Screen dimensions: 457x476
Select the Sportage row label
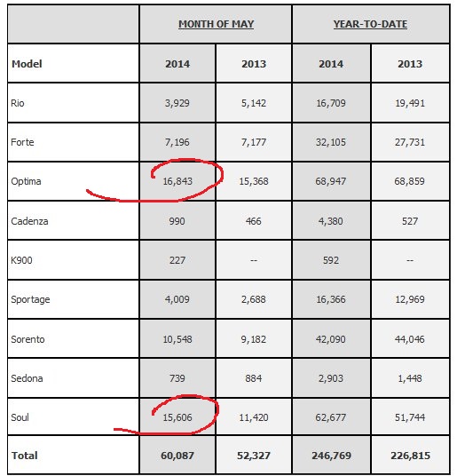tap(30, 299)
